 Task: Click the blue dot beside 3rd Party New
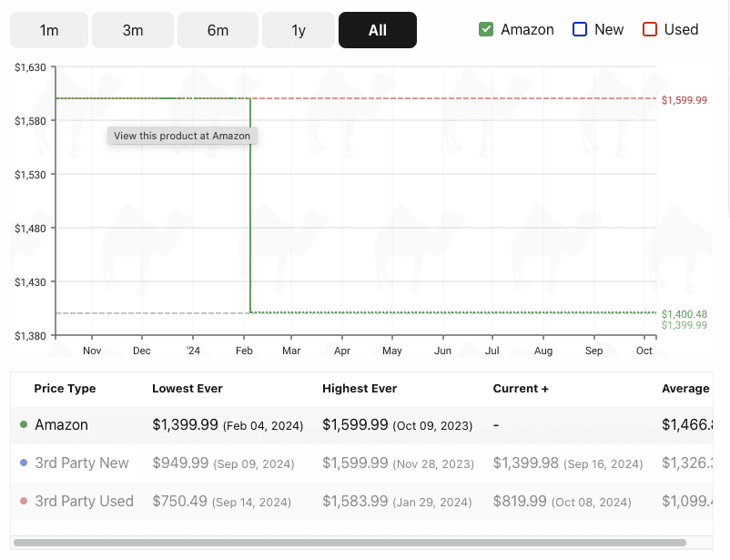pos(24,463)
